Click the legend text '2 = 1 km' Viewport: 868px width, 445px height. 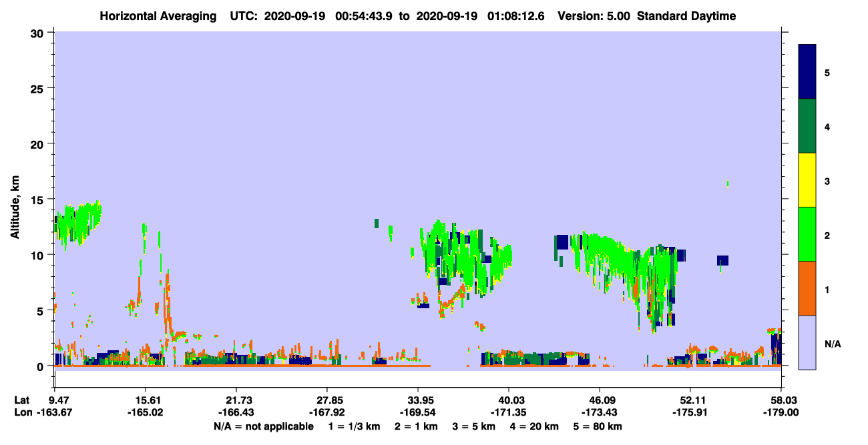click(415, 426)
